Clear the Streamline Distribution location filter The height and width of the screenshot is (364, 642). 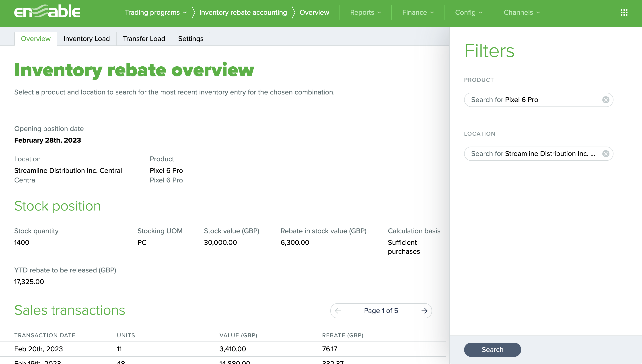tap(605, 153)
